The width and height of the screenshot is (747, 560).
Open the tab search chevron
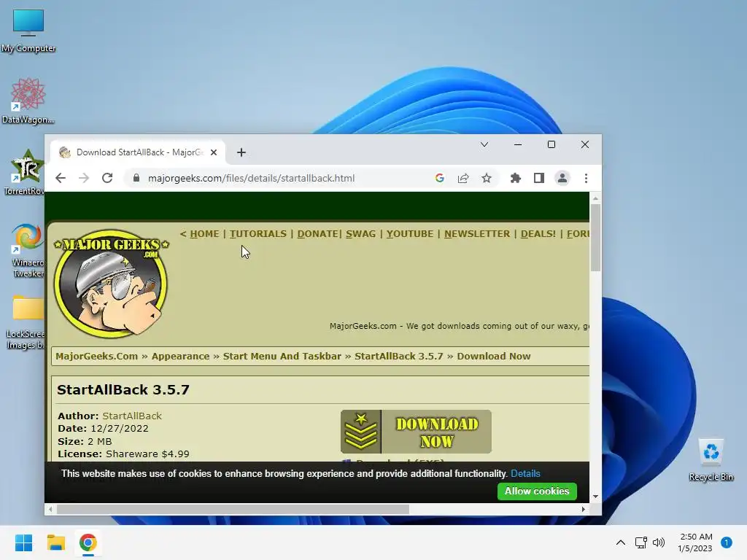tap(484, 144)
